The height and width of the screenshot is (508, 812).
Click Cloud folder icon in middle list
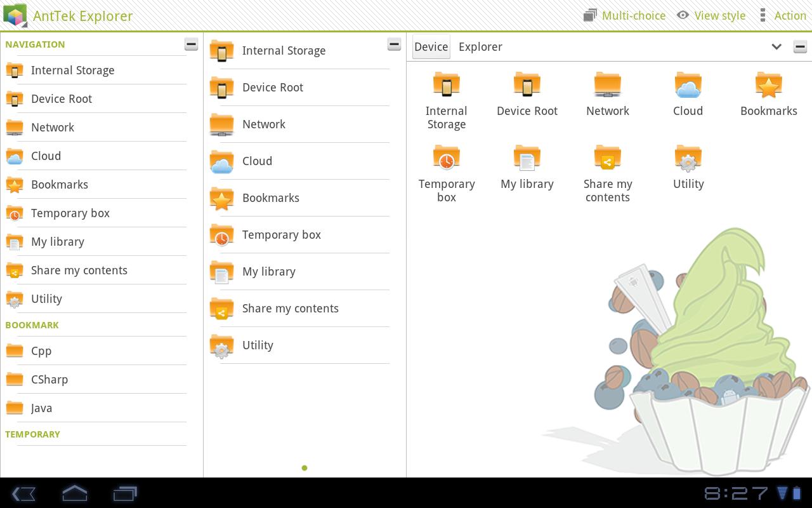pos(221,161)
